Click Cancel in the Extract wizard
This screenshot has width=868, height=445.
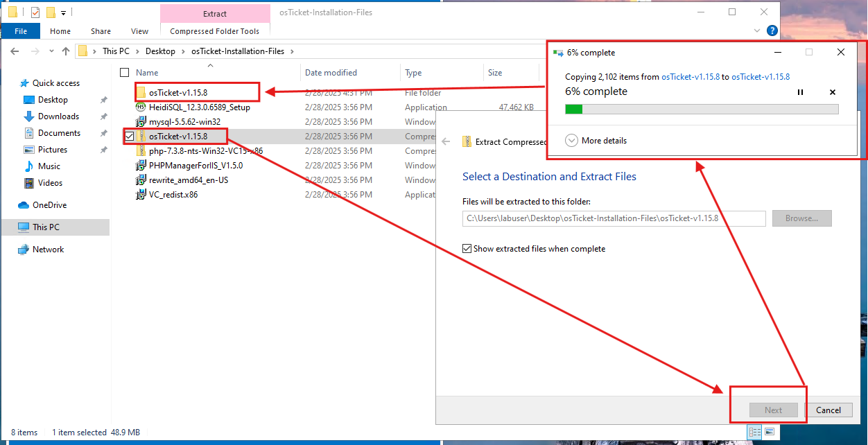(x=828, y=410)
